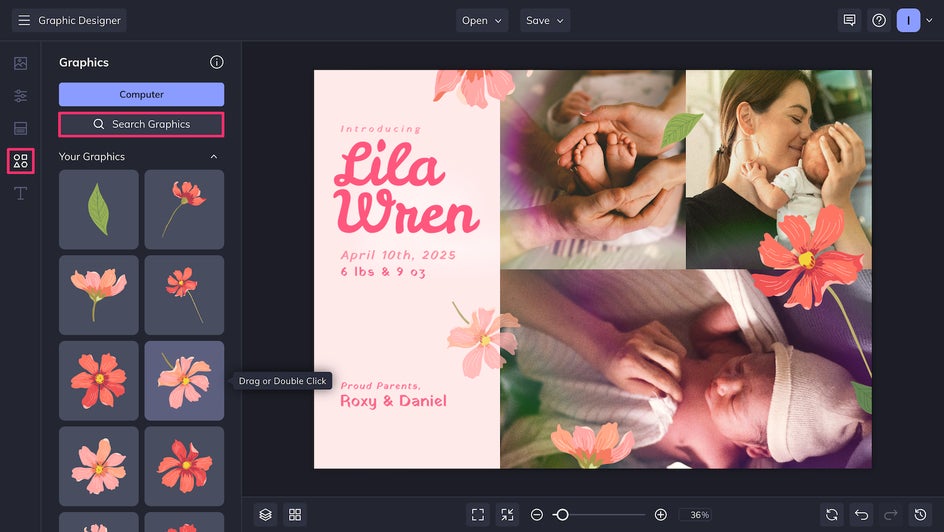Open the Image Manager sidebar tab
This screenshot has height=532, width=944.
click(20, 63)
